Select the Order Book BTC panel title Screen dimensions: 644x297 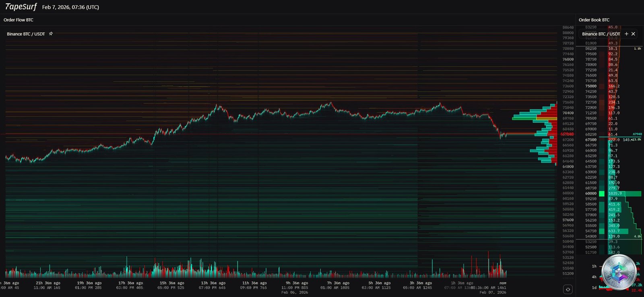coord(594,20)
